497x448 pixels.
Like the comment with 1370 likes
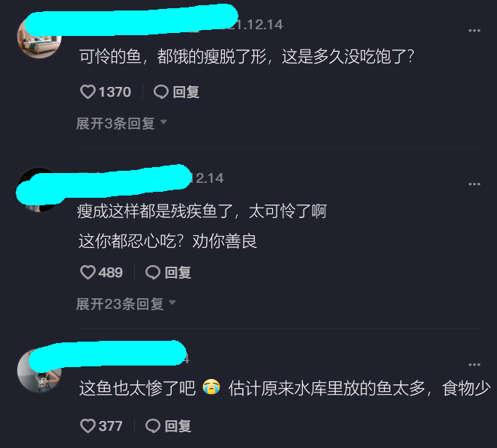(x=88, y=92)
